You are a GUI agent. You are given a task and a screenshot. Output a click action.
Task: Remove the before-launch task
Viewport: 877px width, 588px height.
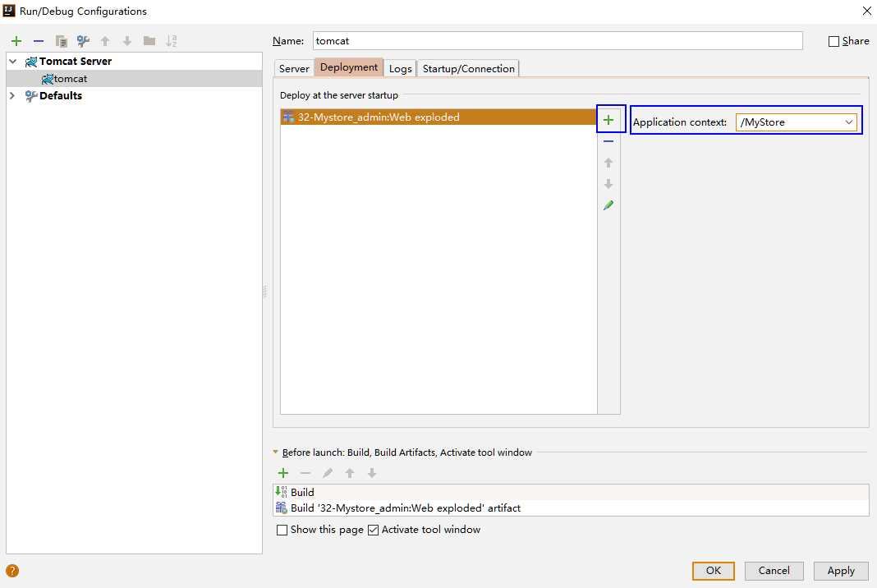point(305,473)
